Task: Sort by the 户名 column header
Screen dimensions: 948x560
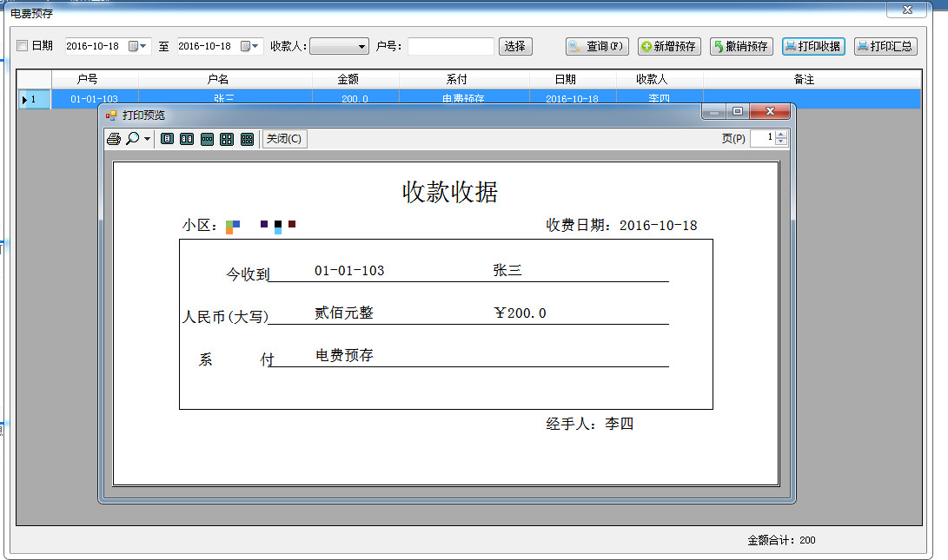Action: [217, 79]
